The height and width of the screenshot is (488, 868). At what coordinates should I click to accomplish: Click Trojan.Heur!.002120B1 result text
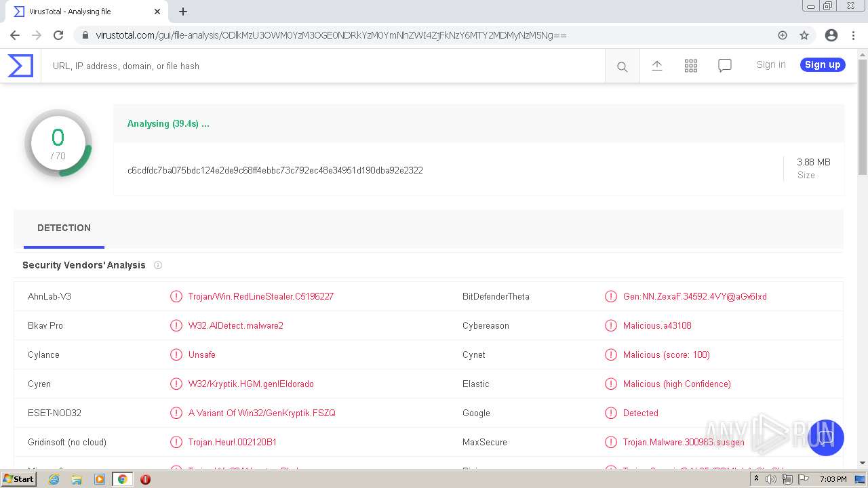(233, 442)
